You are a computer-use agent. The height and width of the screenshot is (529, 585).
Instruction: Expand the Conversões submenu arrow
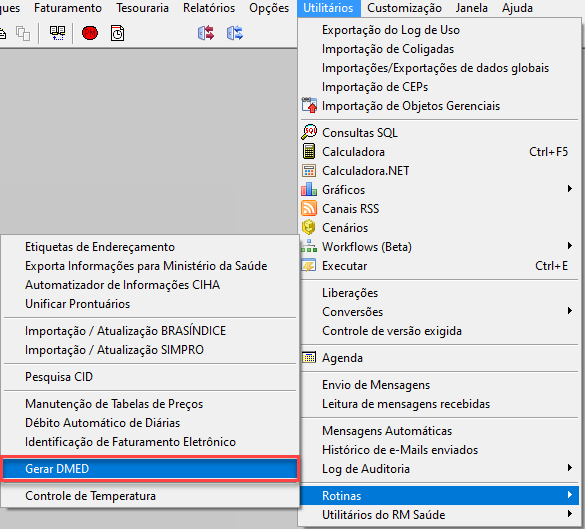tap(570, 311)
